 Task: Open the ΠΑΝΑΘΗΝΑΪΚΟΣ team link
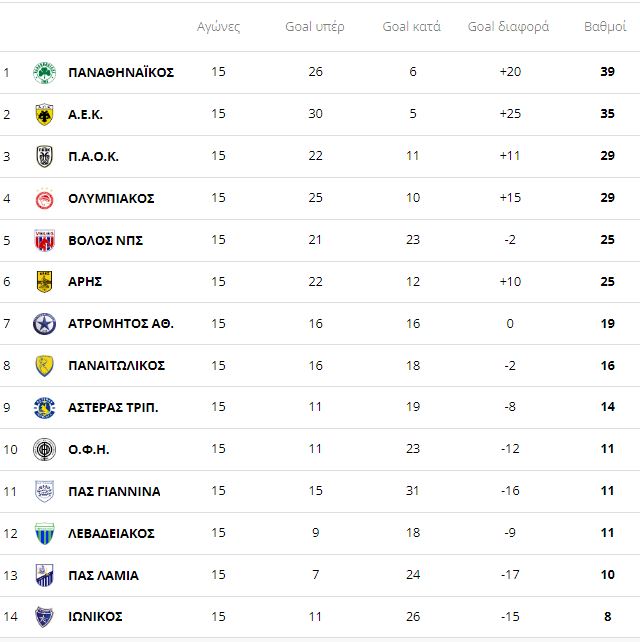click(121, 72)
